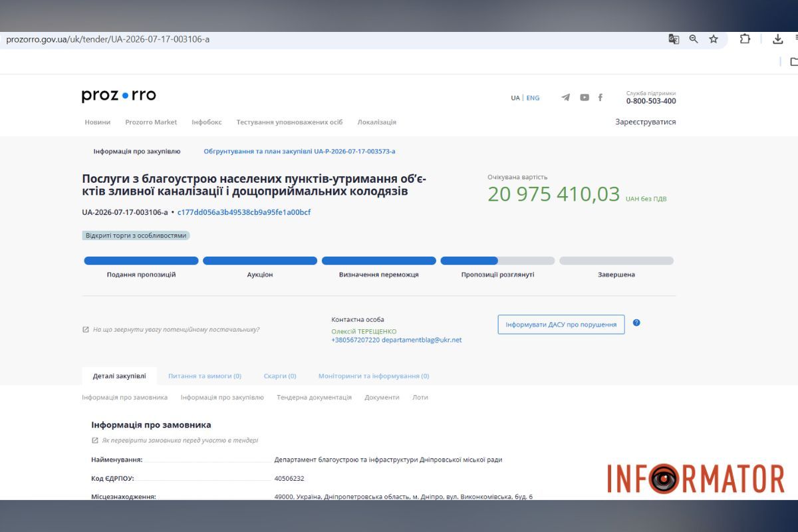798x532 pixels.
Task: Click 'Інформувати ДАСУ про порушення' button
Action: [x=561, y=325]
